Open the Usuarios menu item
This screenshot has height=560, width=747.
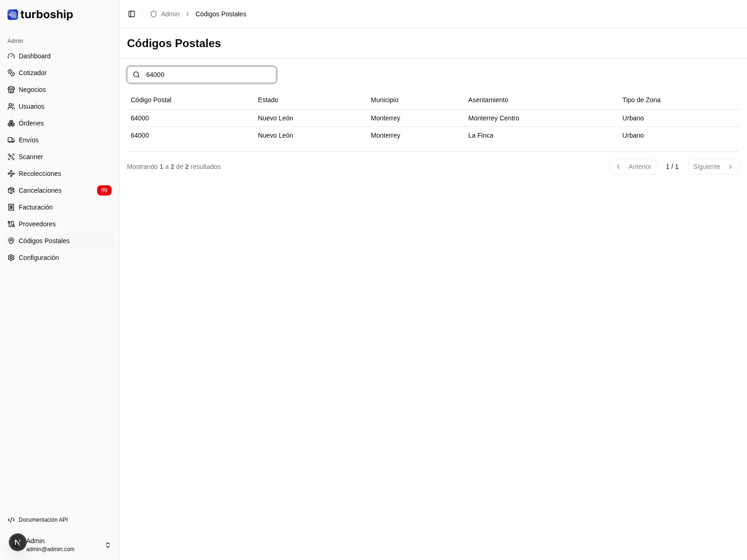[x=31, y=106]
